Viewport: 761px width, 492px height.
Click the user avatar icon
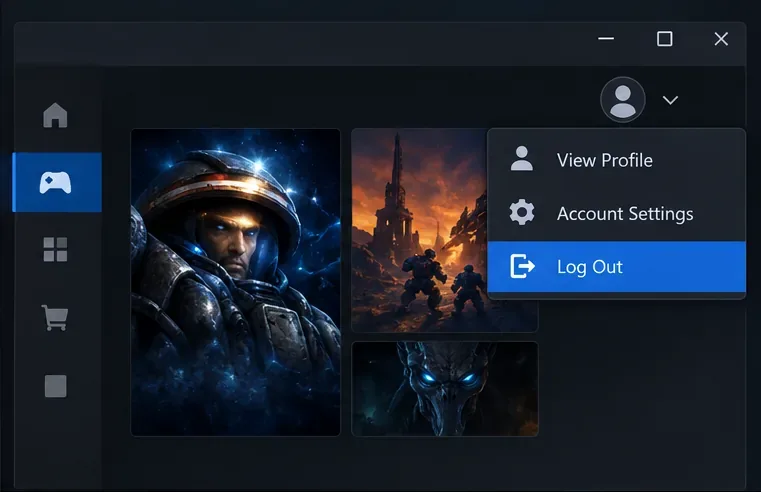click(623, 99)
